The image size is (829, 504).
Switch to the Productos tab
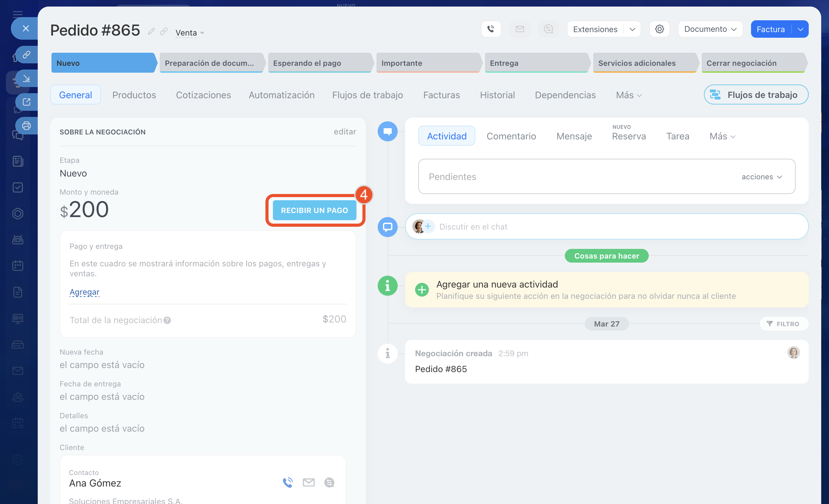(134, 95)
